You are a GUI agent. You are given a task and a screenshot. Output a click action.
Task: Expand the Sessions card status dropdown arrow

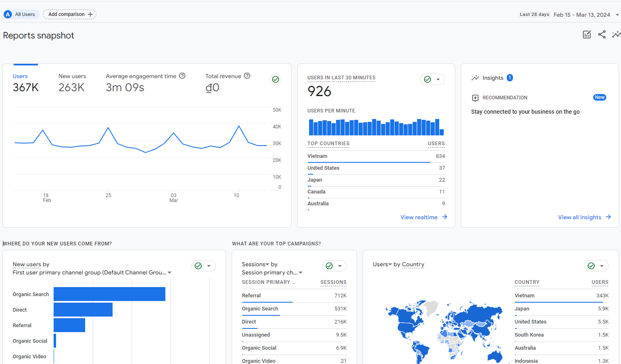coord(340,266)
